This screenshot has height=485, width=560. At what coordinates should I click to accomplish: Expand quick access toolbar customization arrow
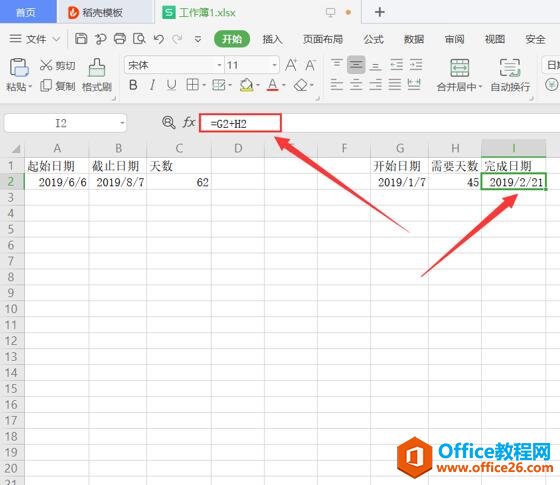click(x=198, y=39)
